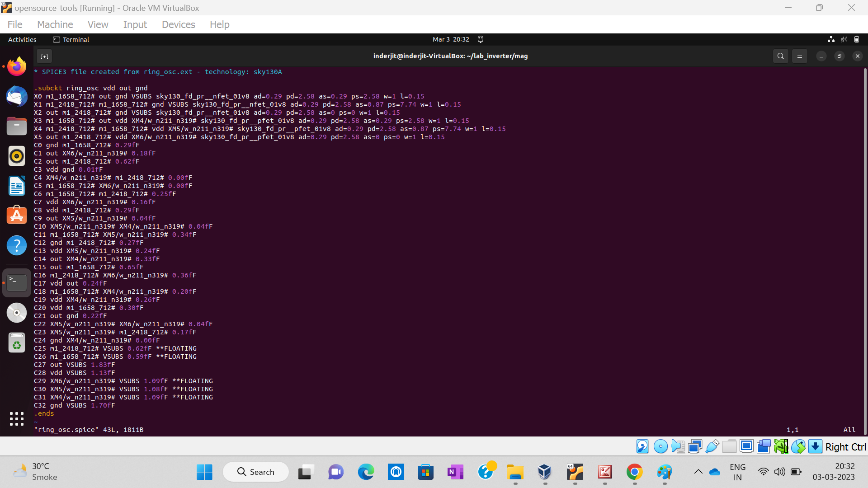Open the Terminal menu in the top bar
868x488 pixels.
click(x=71, y=40)
